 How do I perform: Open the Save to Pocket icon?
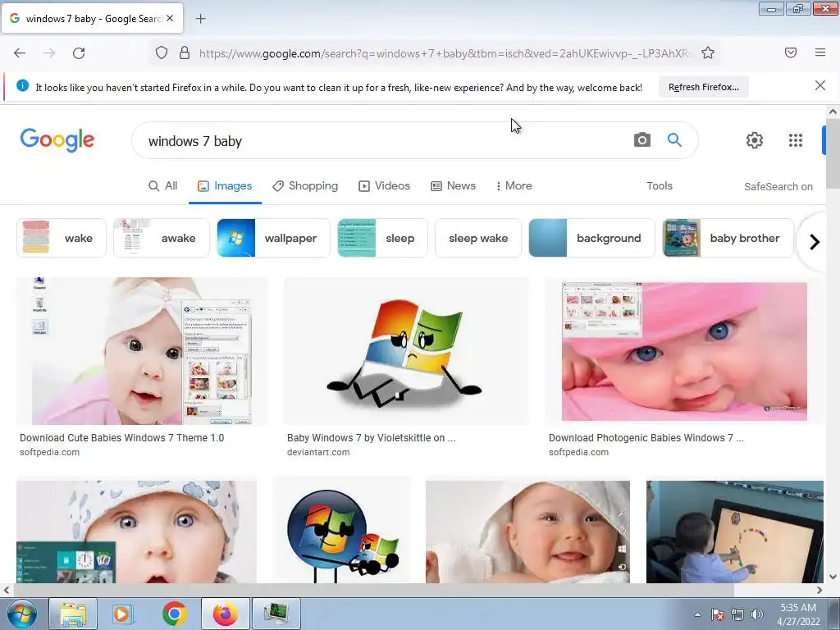790,52
